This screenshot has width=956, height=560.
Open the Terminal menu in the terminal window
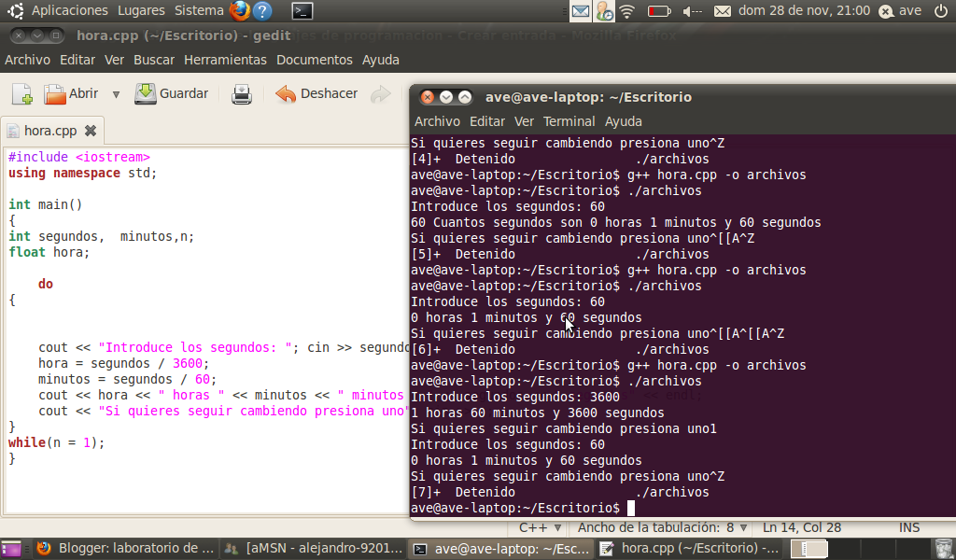[569, 121]
